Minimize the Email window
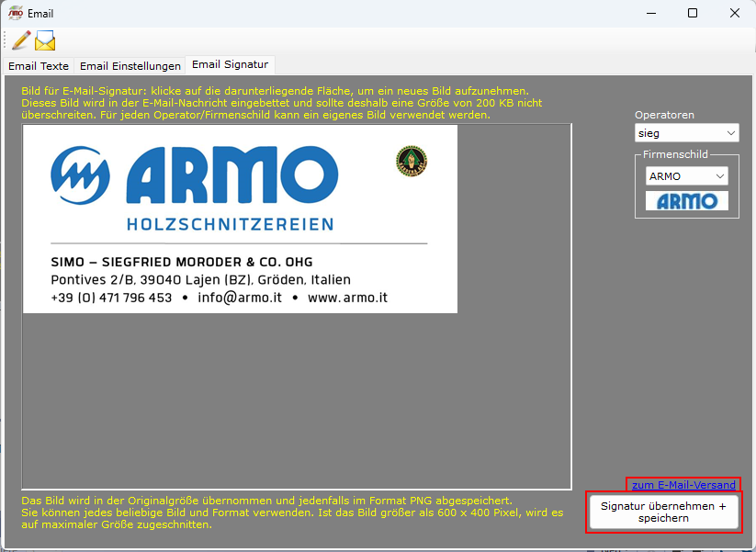 coord(651,13)
